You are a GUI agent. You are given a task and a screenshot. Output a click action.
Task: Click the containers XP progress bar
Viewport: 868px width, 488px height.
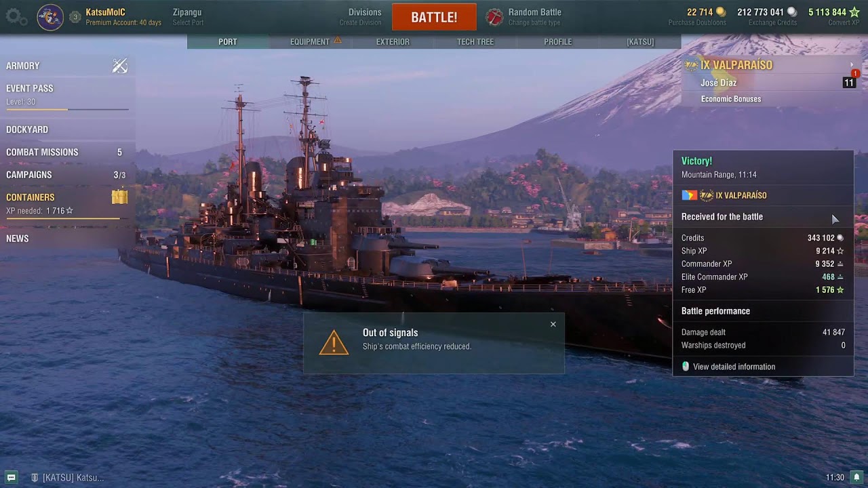pos(67,218)
